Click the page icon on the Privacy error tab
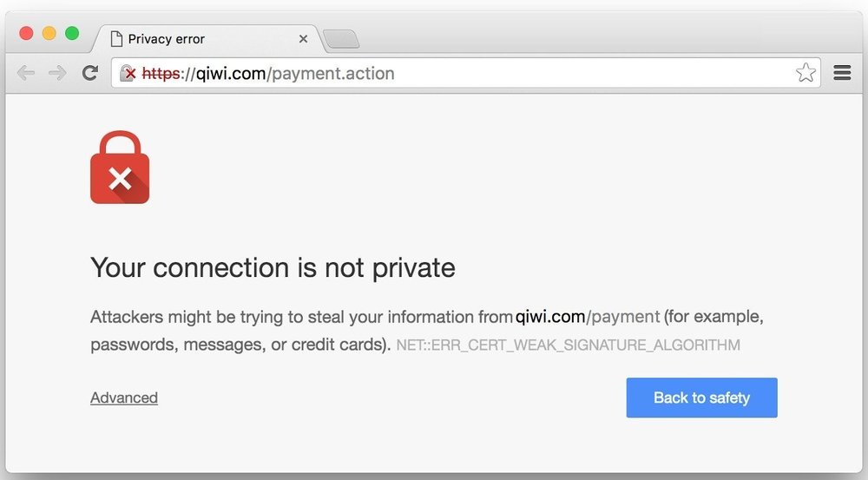 (x=116, y=39)
